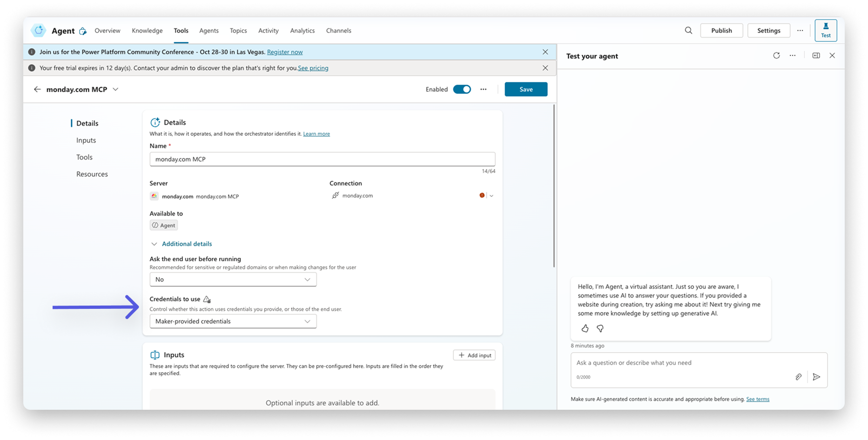868x440 pixels.
Task: Give thumbs up to the agent greeting
Action: click(x=585, y=328)
